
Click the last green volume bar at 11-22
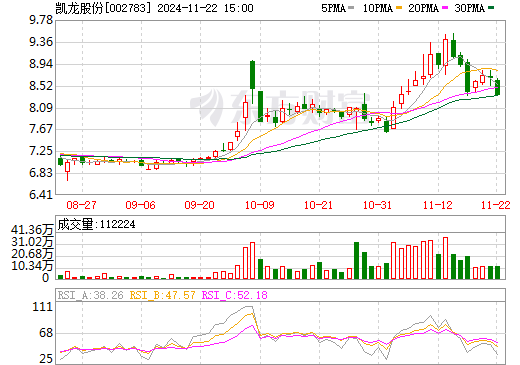(x=497, y=272)
